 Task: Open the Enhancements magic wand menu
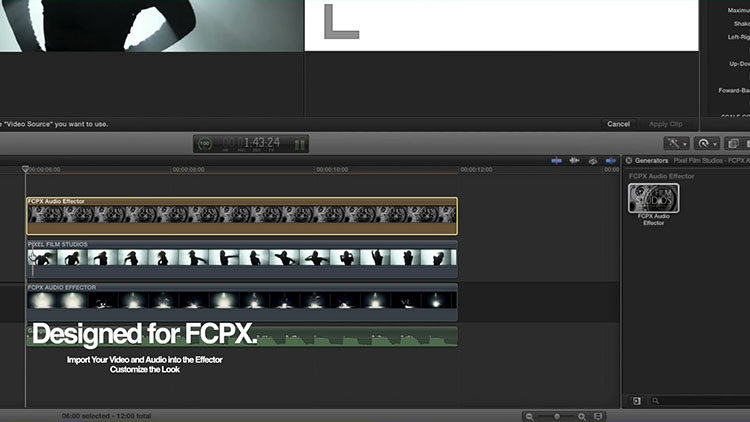point(676,144)
